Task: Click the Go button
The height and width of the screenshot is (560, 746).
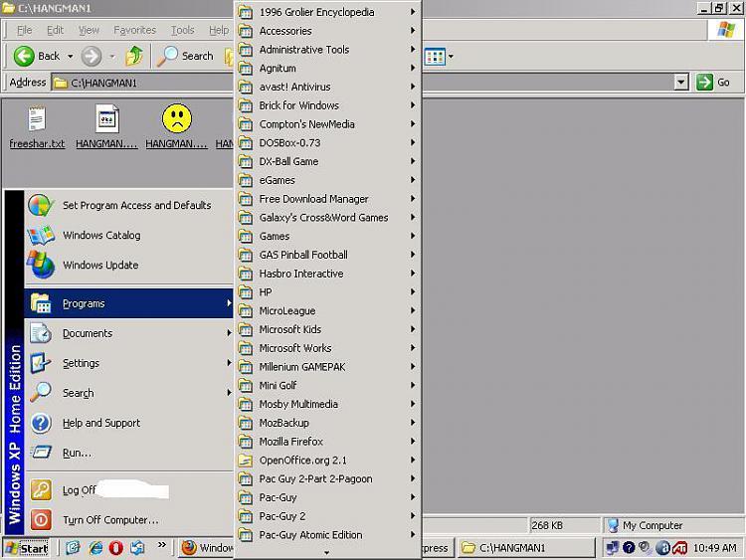Action: (713, 83)
